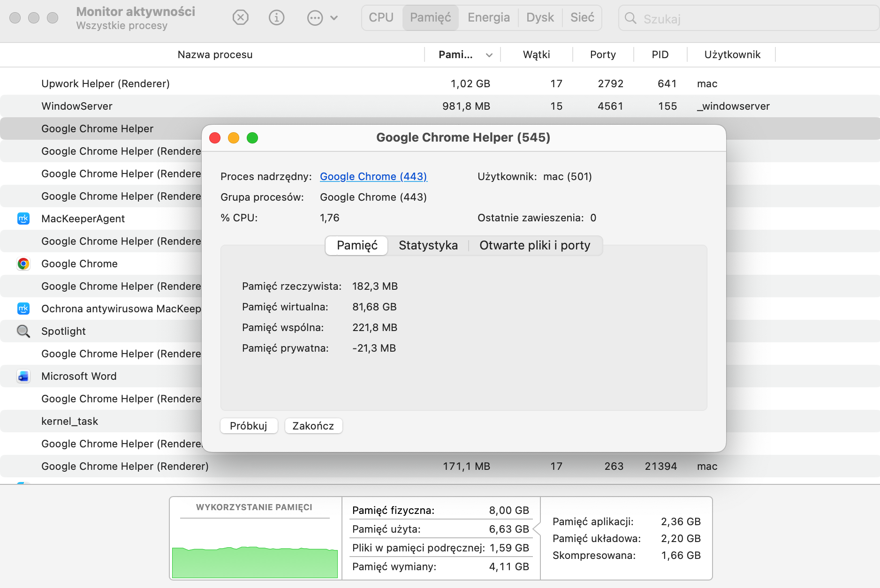Minimize the Google Chrome Helper dialog (yellow button)
Image resolution: width=880 pixels, height=588 pixels.
pos(234,138)
